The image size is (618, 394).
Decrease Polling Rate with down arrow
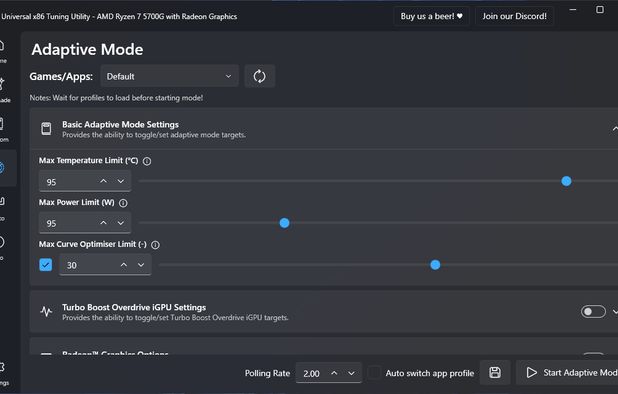click(x=352, y=373)
